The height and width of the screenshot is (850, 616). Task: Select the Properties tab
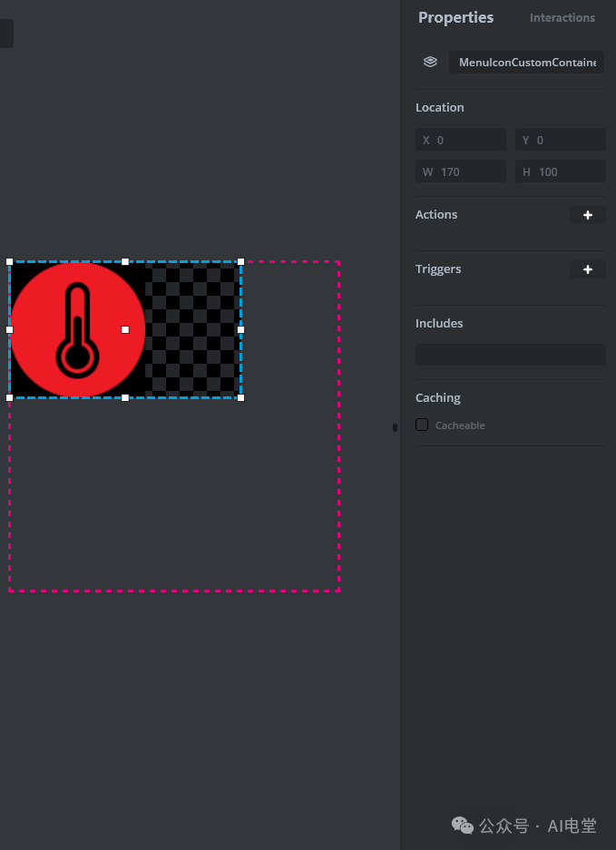coord(455,18)
